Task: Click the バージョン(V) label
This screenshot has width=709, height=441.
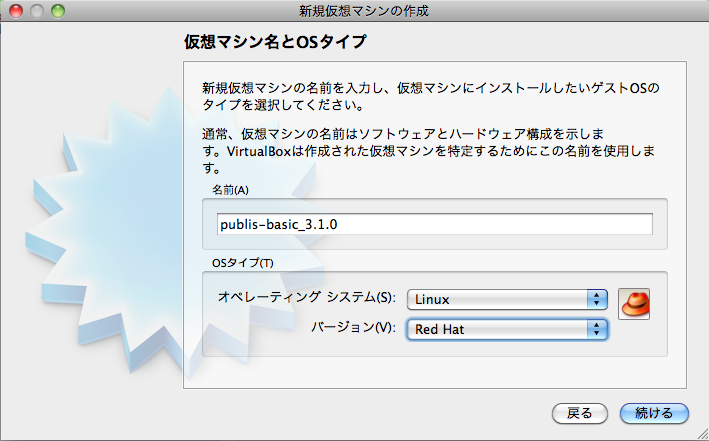Action: pos(353,327)
